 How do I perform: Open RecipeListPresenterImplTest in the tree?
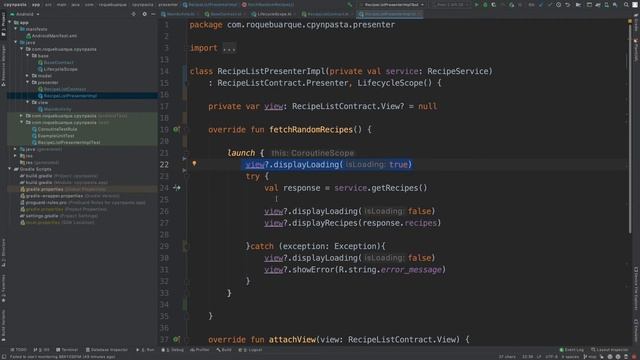(x=66, y=142)
